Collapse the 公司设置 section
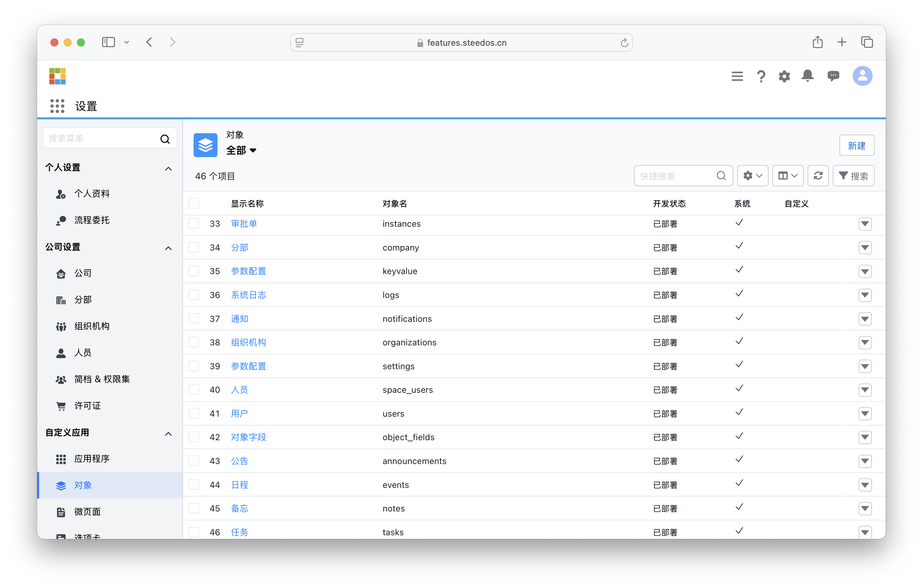The image size is (923, 588). click(x=168, y=248)
